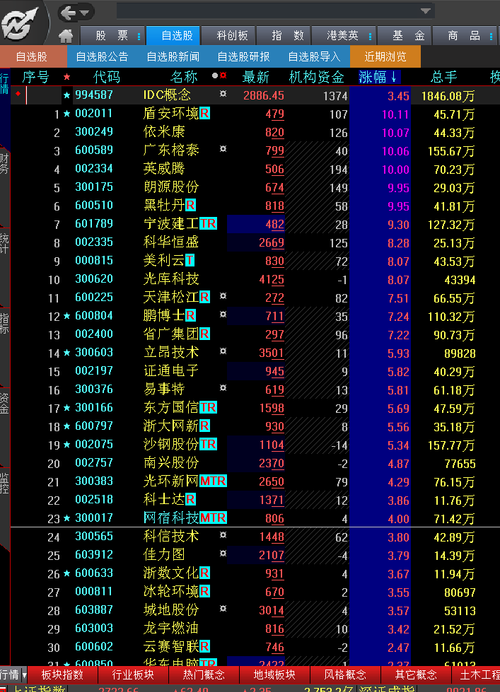This screenshot has height=692, width=500.
Task: Select stock name 英威腾
Action: pyautogui.click(x=164, y=169)
